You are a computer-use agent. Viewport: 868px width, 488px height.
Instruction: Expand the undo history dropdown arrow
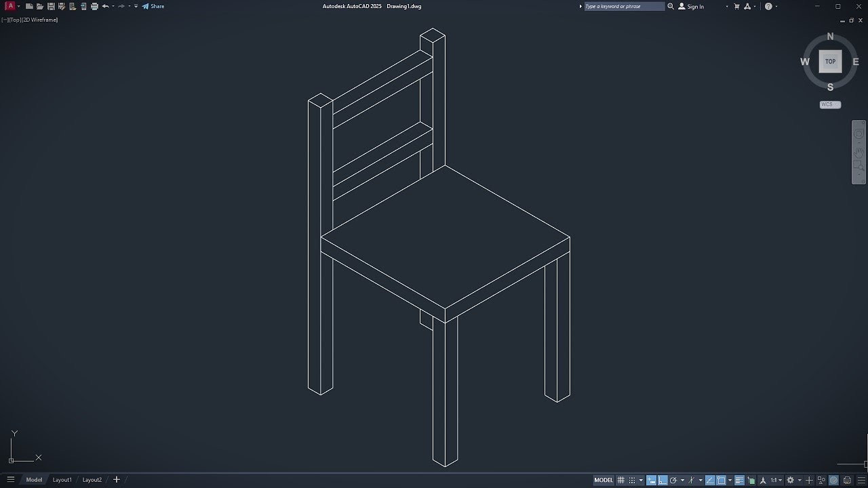click(113, 6)
